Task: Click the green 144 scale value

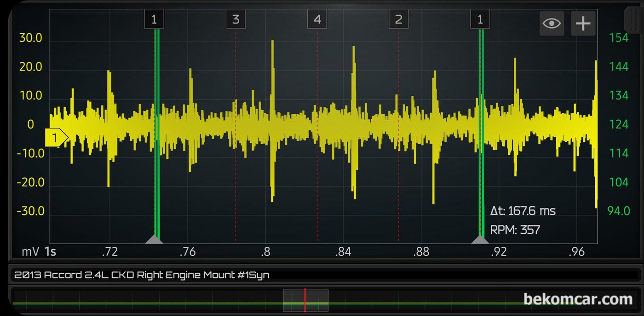Action: (619, 67)
